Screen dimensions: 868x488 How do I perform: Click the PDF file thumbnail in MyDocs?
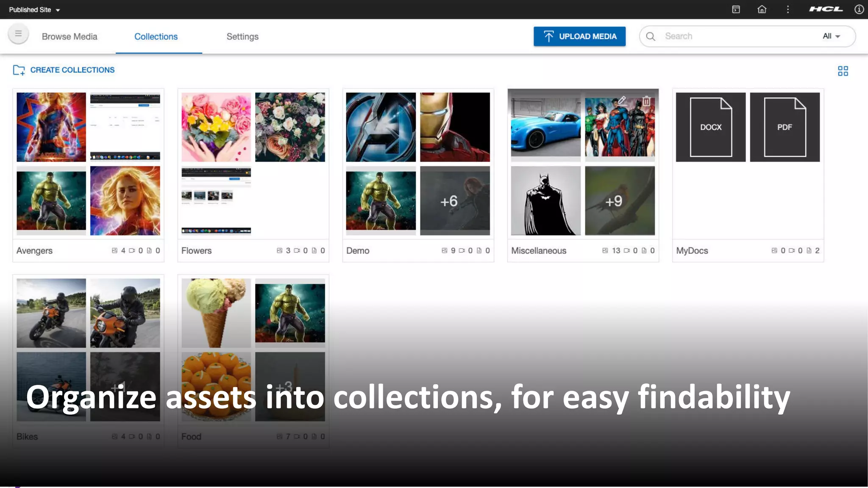785,127
